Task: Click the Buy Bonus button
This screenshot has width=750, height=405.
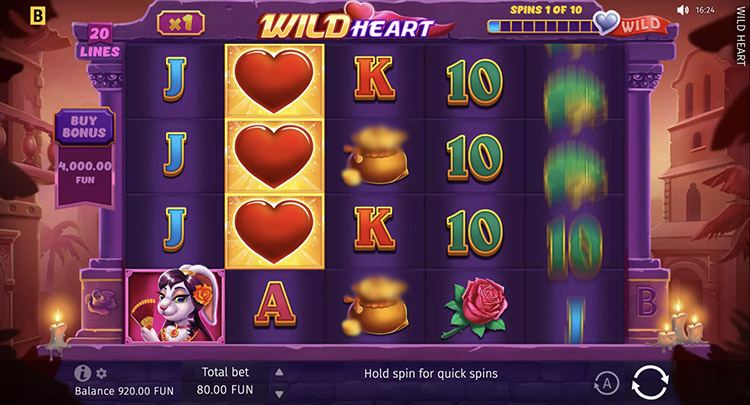Action: coord(84,127)
